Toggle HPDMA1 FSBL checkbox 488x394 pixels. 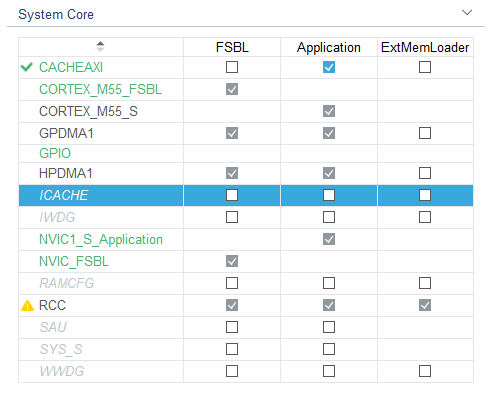coord(232,173)
